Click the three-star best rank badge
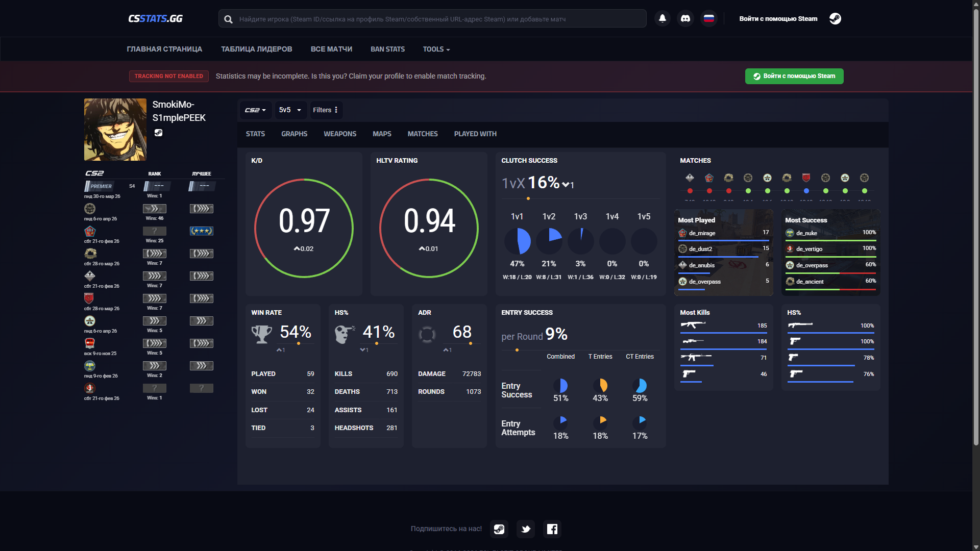Viewport: 980px width, 551px height. [x=202, y=231]
